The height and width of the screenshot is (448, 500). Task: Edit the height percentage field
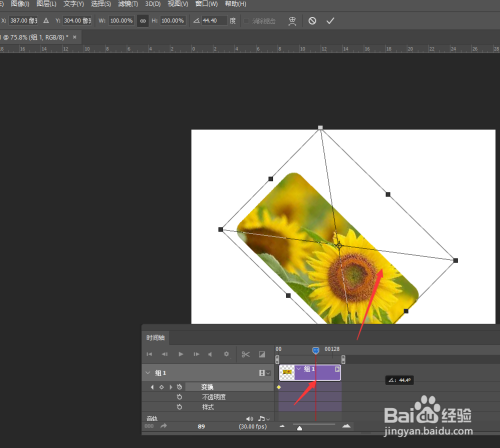pyautogui.click(x=173, y=21)
